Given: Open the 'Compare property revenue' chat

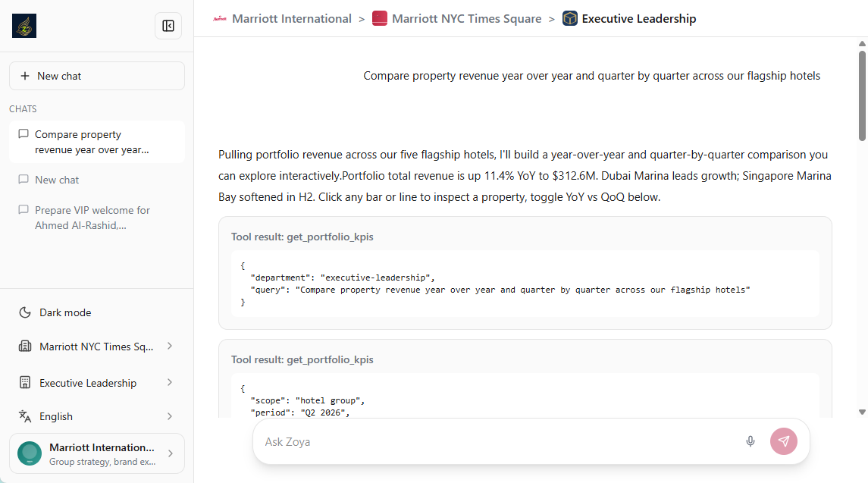Looking at the screenshot, I should (x=97, y=142).
